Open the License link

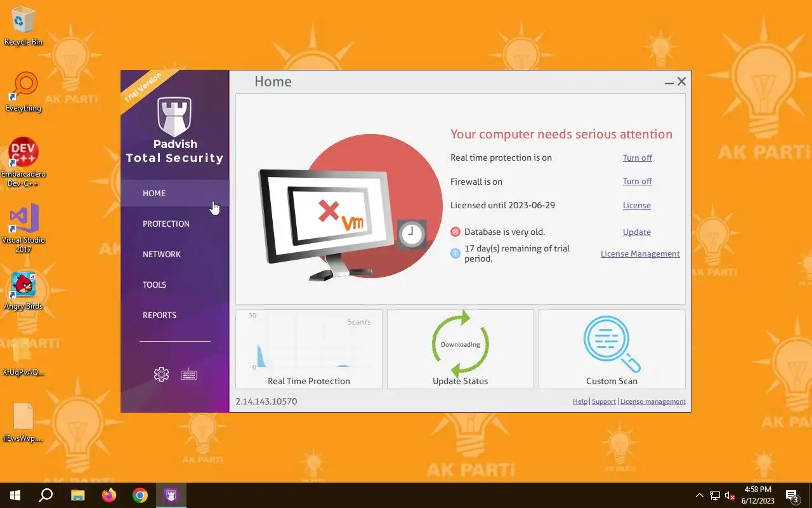pyautogui.click(x=636, y=205)
